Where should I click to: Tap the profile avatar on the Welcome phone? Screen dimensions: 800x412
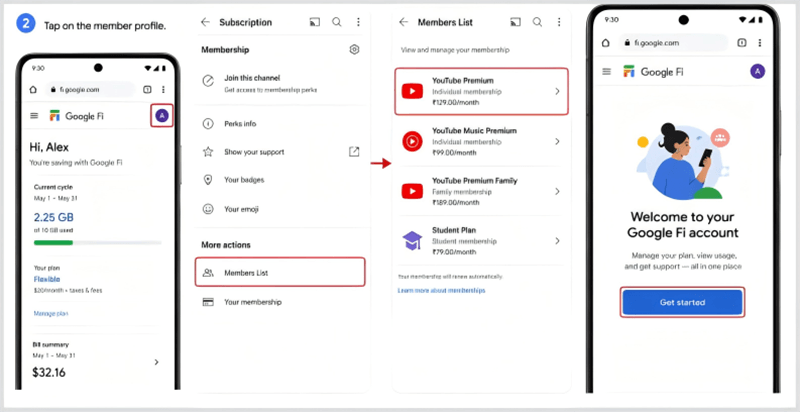tap(757, 72)
